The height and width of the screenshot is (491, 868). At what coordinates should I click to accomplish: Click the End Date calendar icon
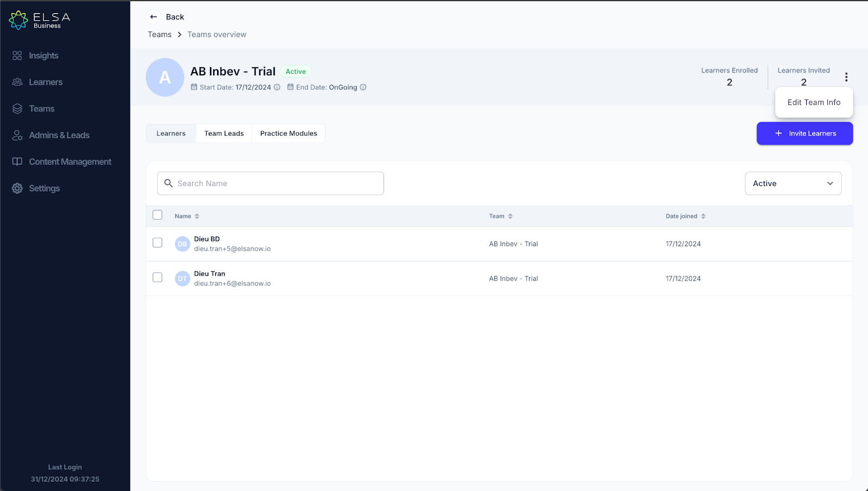click(291, 87)
